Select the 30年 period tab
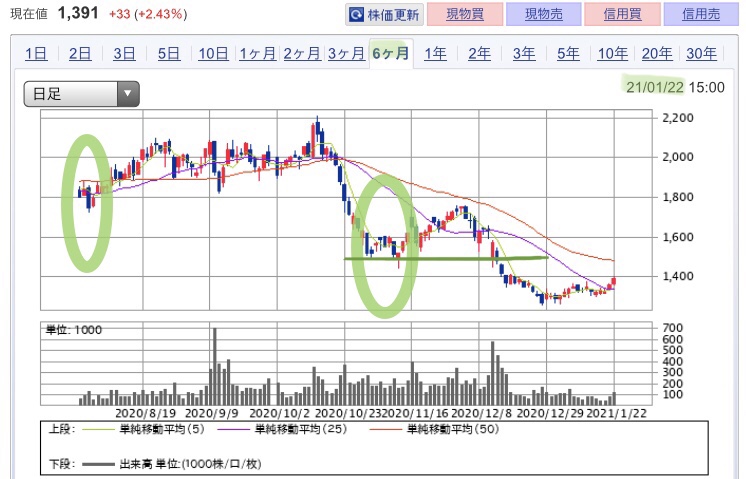The width and height of the screenshot is (746, 479). (701, 53)
